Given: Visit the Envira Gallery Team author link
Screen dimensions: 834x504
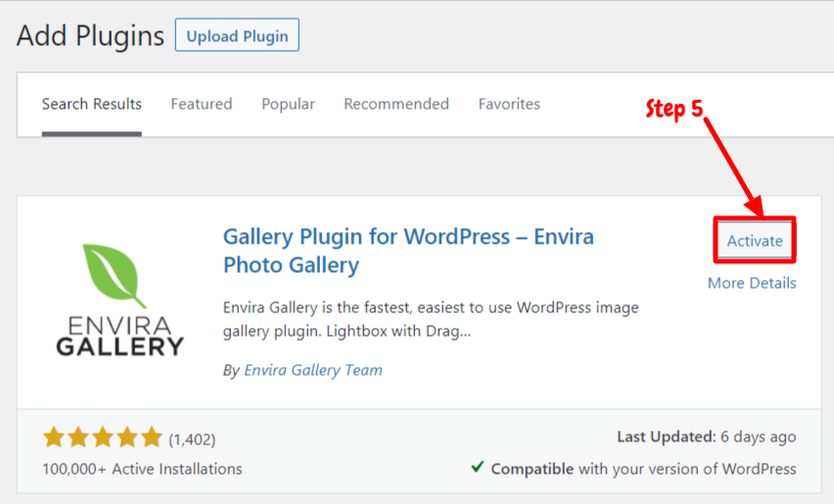Looking at the screenshot, I should pyautogui.click(x=313, y=370).
